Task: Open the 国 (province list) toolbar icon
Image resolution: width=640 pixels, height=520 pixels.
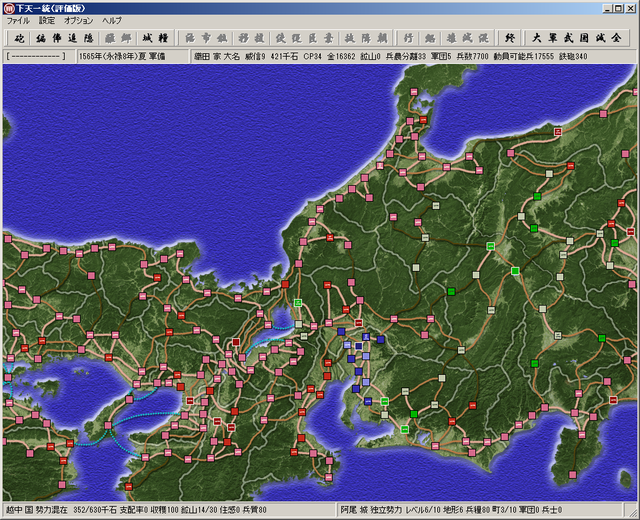Action: (584, 38)
